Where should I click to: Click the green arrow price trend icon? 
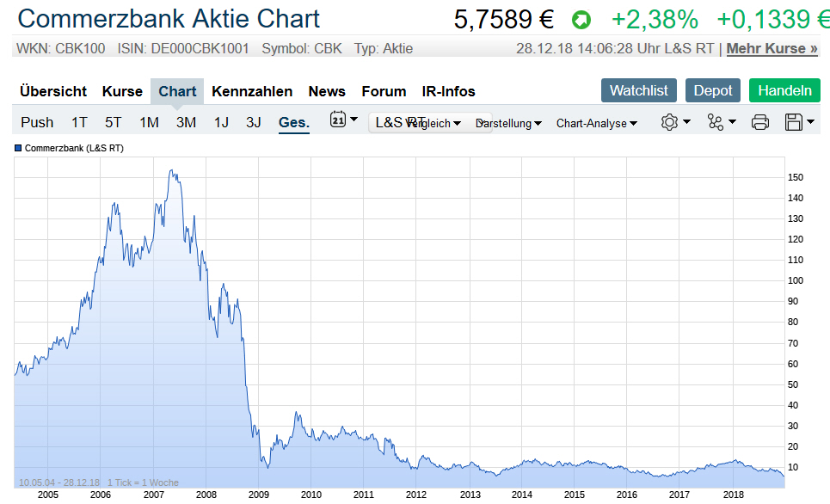point(582,20)
